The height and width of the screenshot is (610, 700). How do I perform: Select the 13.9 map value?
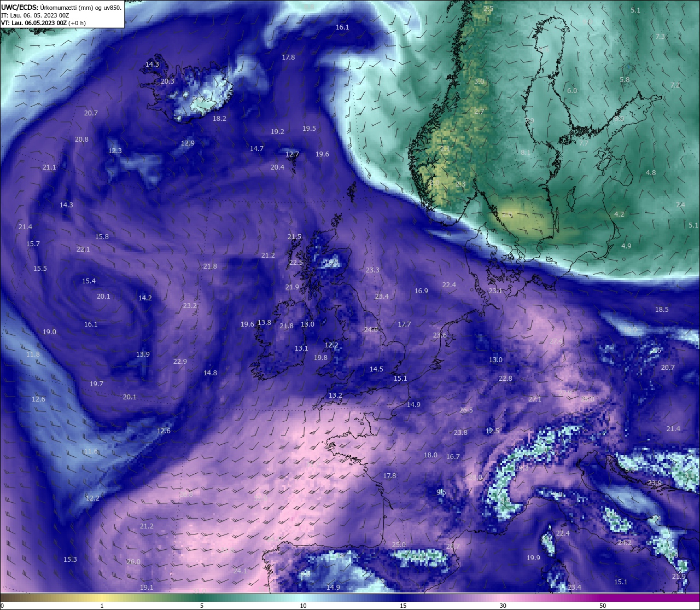coord(143,354)
